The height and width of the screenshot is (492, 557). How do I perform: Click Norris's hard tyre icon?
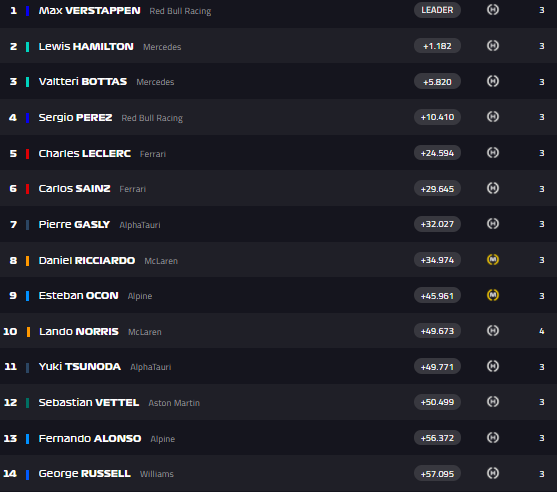point(493,331)
